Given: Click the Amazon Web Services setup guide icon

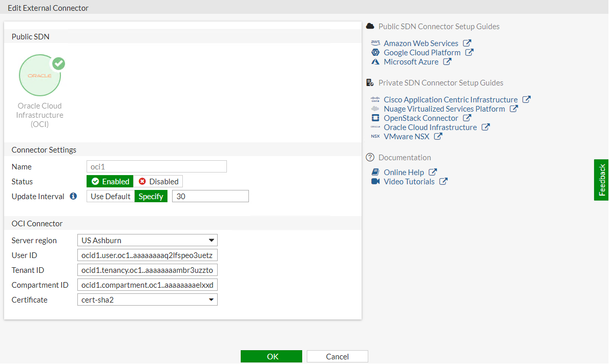Looking at the screenshot, I should (375, 43).
